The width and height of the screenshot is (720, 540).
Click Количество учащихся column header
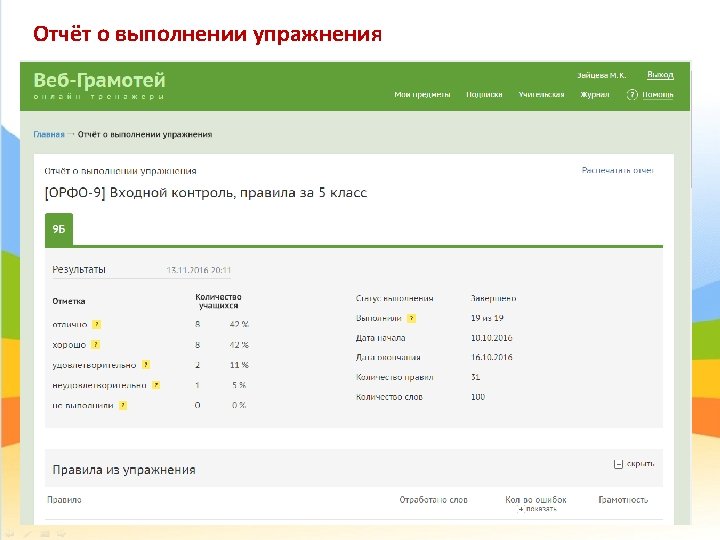218,301
